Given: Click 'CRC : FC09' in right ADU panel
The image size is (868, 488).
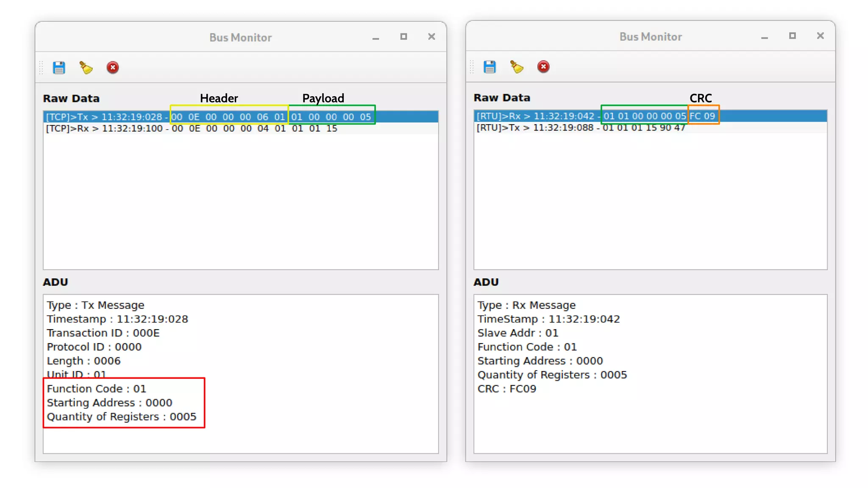Looking at the screenshot, I should pos(507,389).
